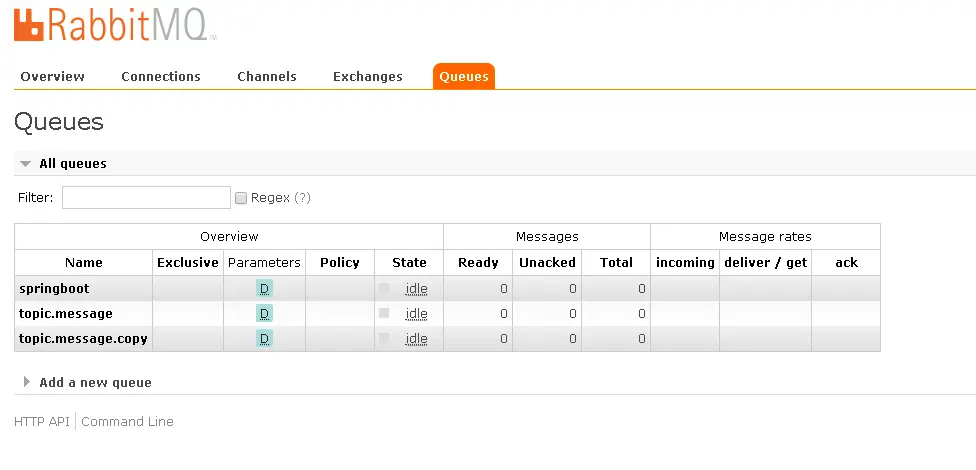Click the D badge for topic.message.copy
Viewport: 976px width, 470px height.
(264, 339)
